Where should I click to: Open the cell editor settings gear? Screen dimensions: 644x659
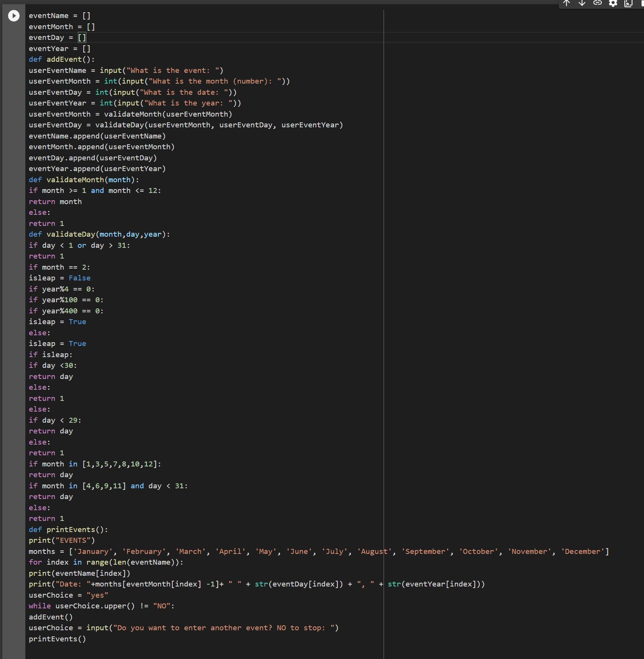pos(613,3)
